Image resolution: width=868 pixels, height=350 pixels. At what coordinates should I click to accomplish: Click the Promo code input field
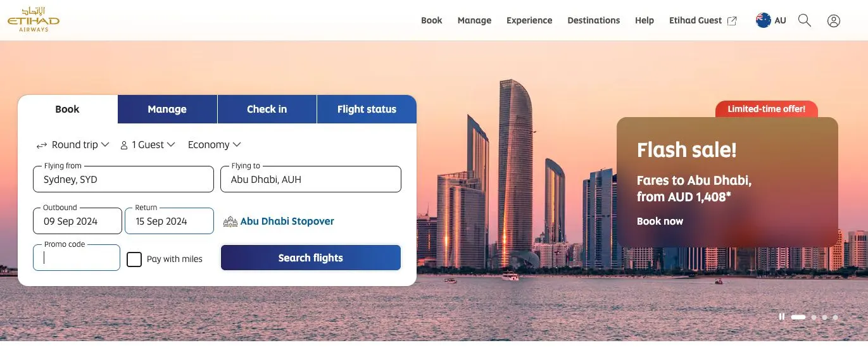pos(77,258)
